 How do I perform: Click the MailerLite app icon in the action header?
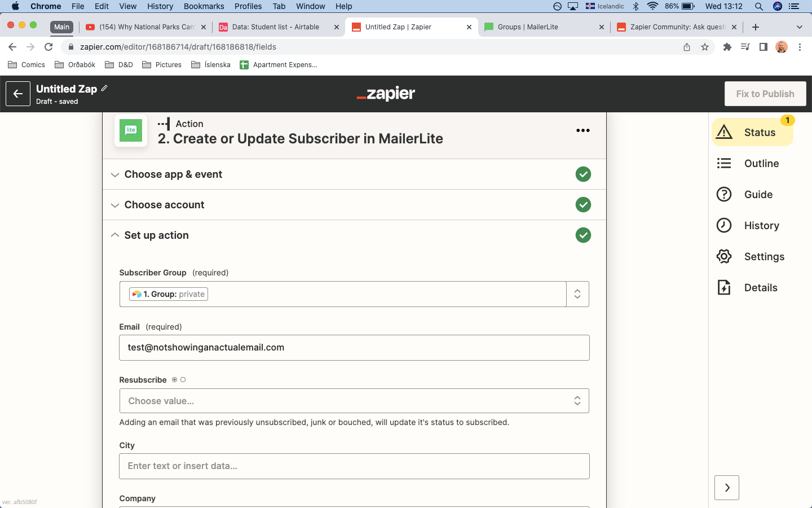pyautogui.click(x=131, y=130)
